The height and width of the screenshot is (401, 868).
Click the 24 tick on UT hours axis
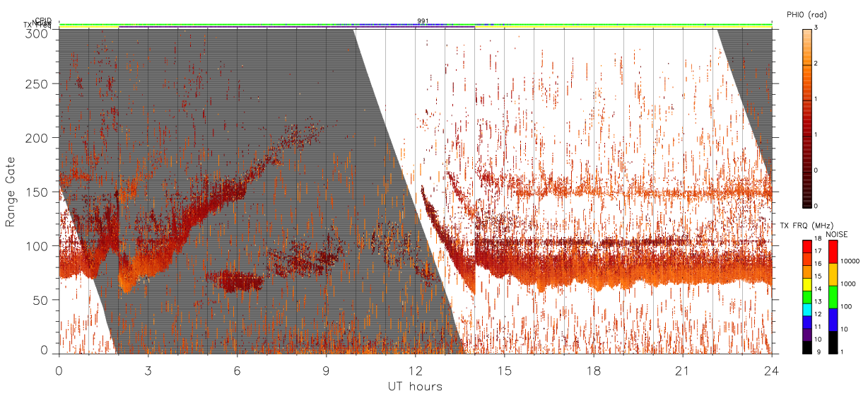coord(771,370)
